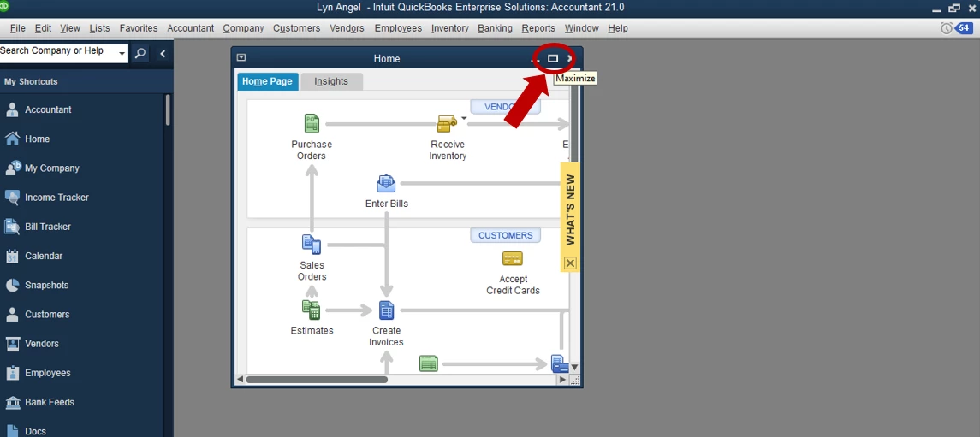The height and width of the screenshot is (437, 980).
Task: Select the Home Page tab
Action: (268, 82)
